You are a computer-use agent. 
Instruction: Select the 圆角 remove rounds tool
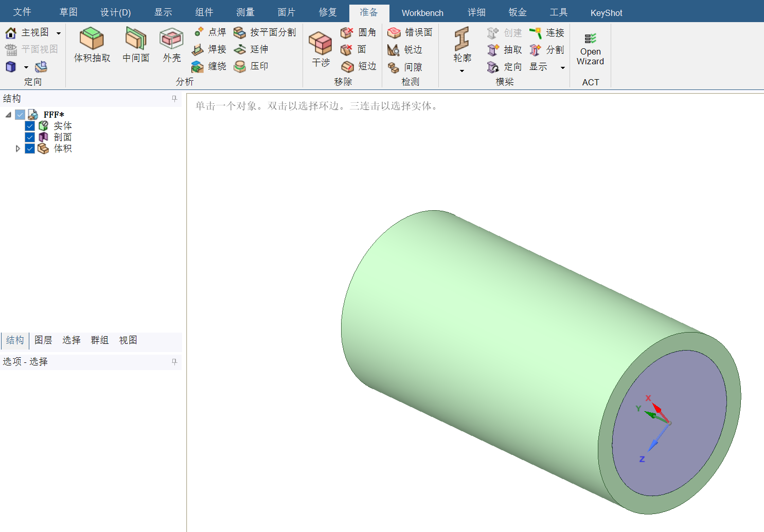[359, 32]
